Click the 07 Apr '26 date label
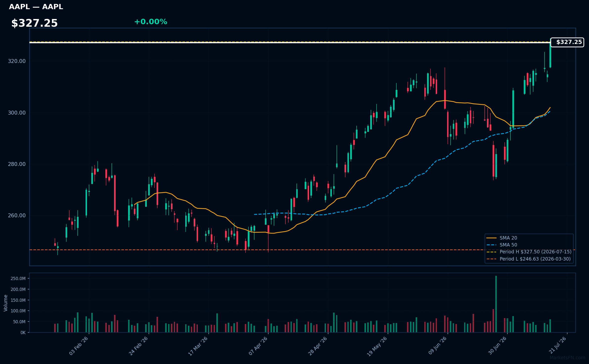 [258, 346]
